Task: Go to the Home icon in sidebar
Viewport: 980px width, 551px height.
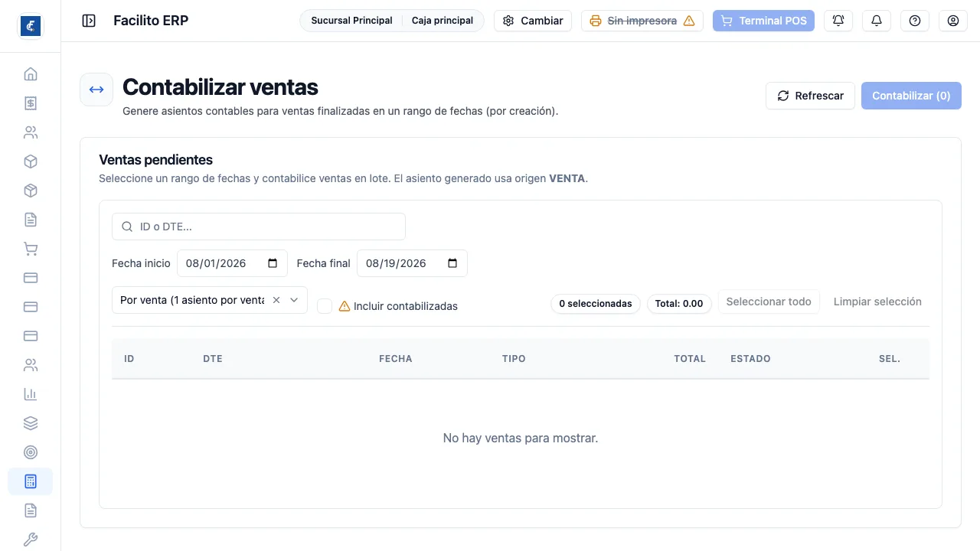Action: coord(31,74)
